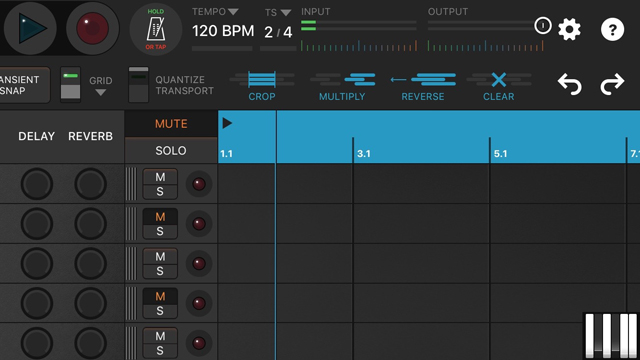This screenshot has height=360, width=640.
Task: Click the main Record button
Action: (x=92, y=28)
